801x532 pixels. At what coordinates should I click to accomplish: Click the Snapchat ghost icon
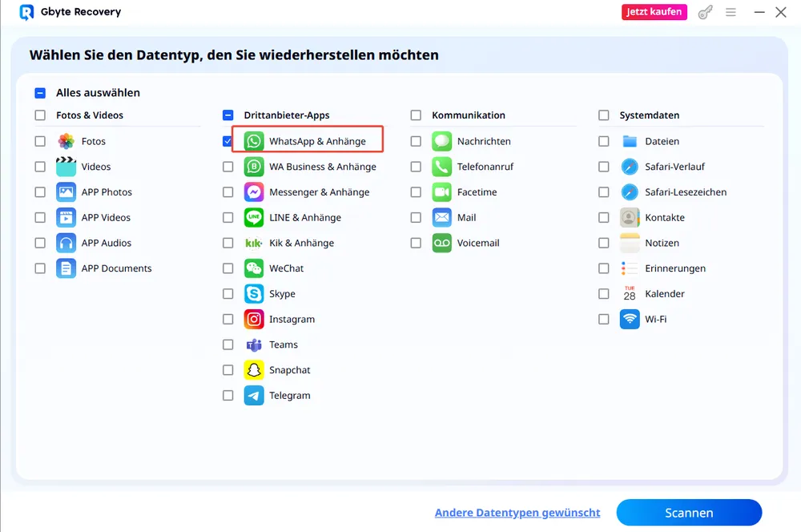pyautogui.click(x=254, y=370)
